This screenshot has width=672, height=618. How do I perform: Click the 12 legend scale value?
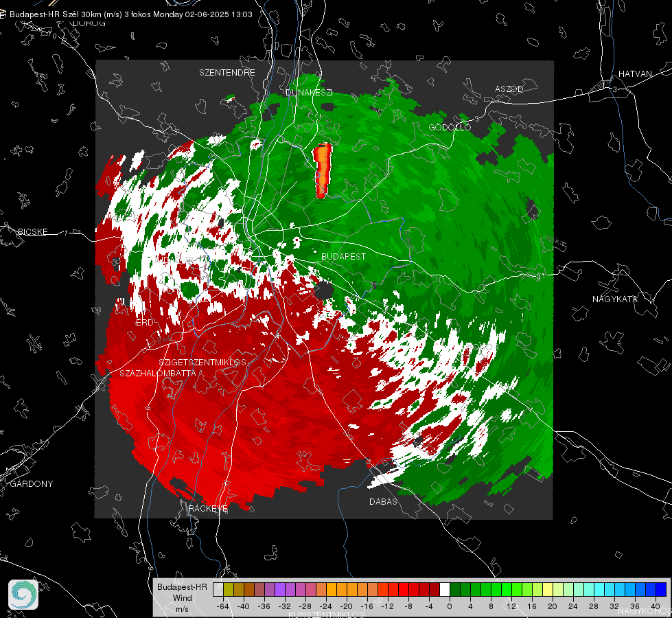(x=511, y=606)
